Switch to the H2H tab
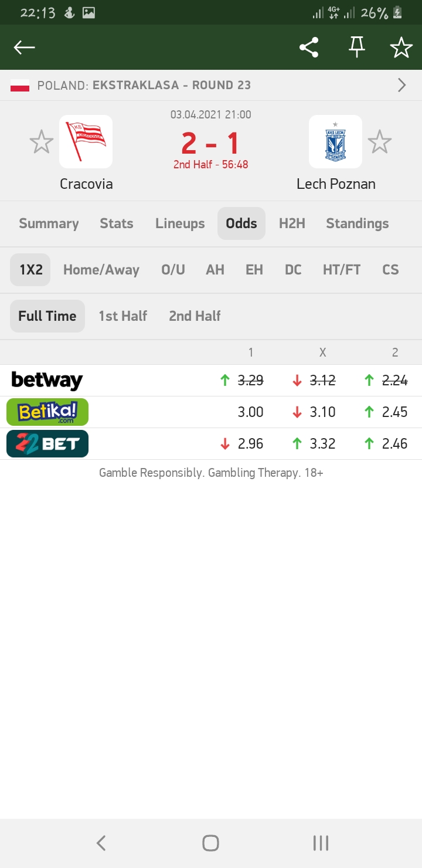The width and height of the screenshot is (422, 868). 292,223
